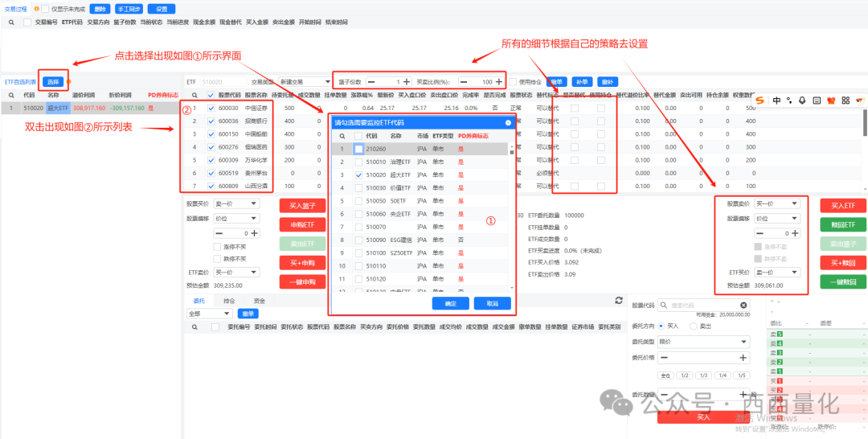Select 超大ETF row in 自选列表
Screen dimensions: 868x439
click(x=91, y=108)
